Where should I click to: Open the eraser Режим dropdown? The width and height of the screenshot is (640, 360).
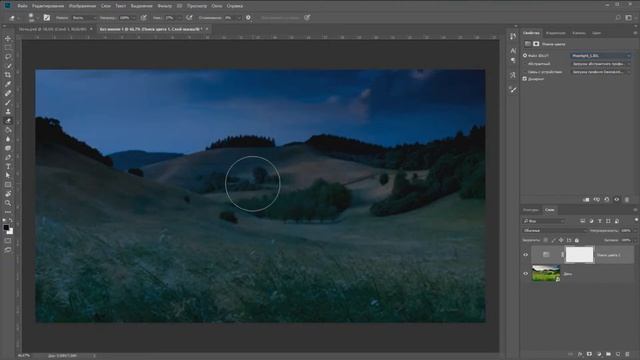83,18
